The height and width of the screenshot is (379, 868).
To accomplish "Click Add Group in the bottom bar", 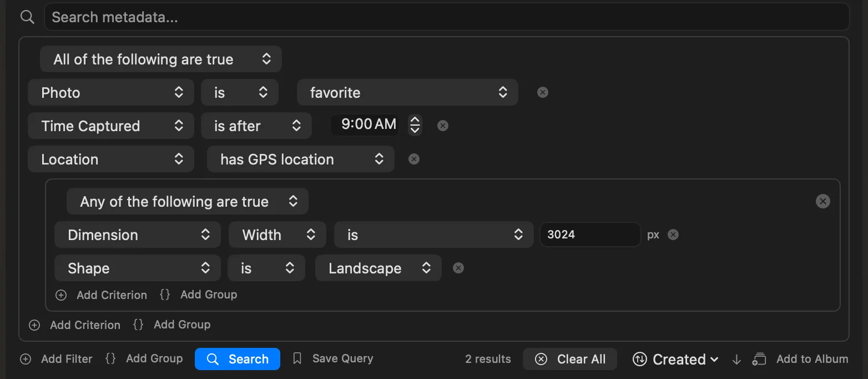I will pos(144,358).
